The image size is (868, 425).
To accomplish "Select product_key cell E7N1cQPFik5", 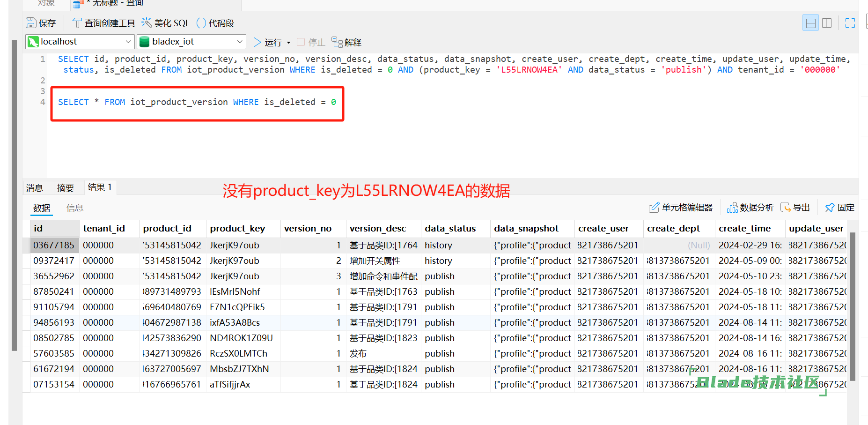I will coord(243,307).
